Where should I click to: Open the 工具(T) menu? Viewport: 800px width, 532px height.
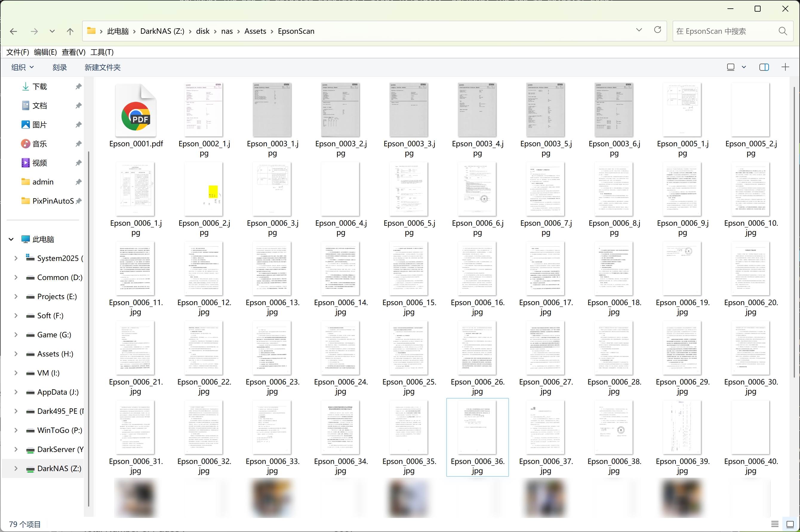[102, 52]
